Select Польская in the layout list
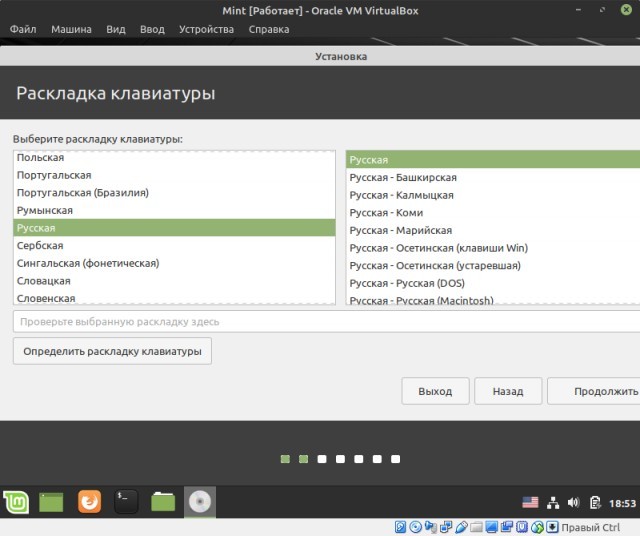This screenshot has height=536, width=640. (174, 158)
